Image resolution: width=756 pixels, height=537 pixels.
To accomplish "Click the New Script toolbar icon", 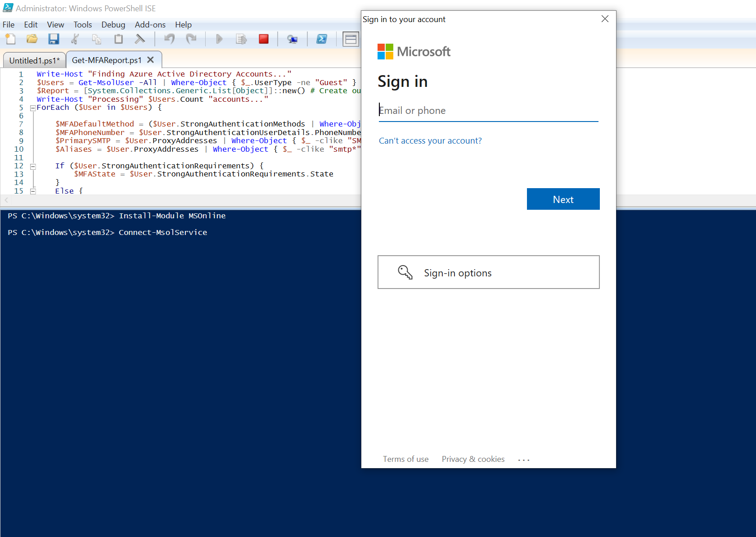I will tap(10, 39).
